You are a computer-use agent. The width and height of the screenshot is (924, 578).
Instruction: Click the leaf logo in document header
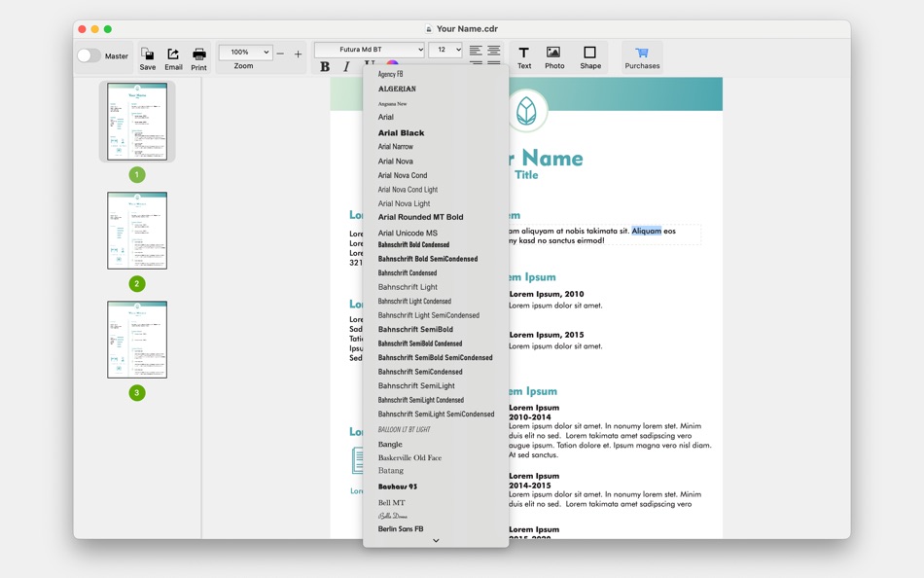coord(526,110)
